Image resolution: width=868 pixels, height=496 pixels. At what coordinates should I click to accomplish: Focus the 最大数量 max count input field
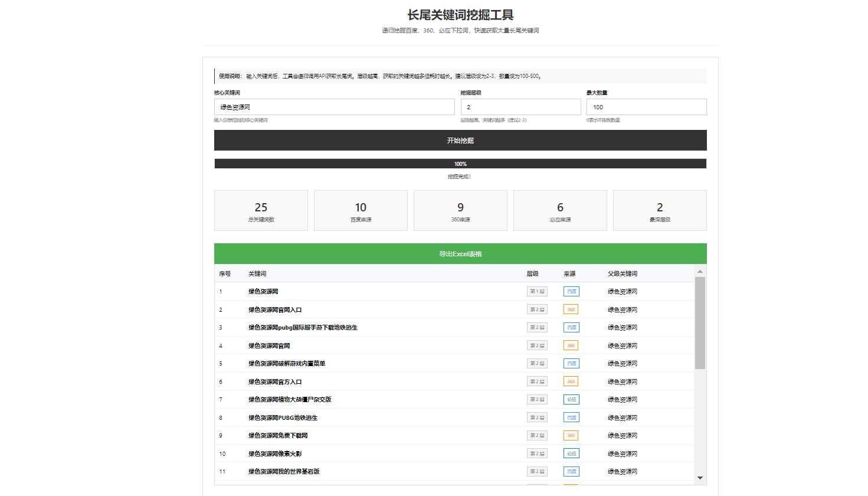click(x=646, y=107)
